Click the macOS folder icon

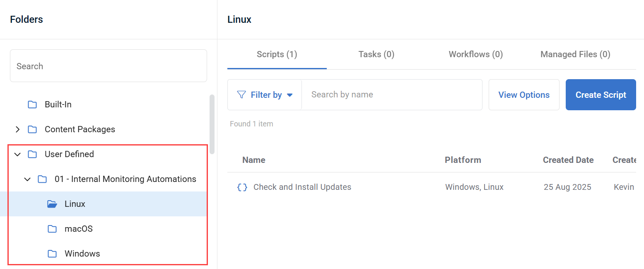coord(52,229)
